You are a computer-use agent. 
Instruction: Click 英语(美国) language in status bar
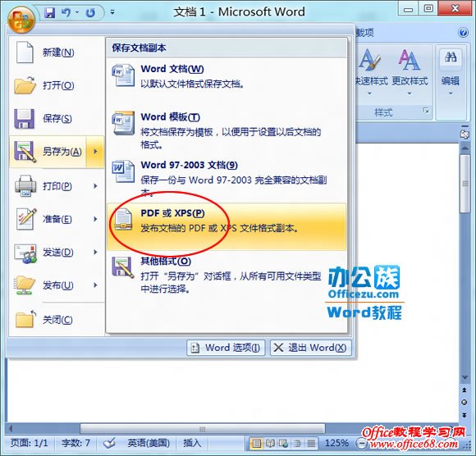149,443
